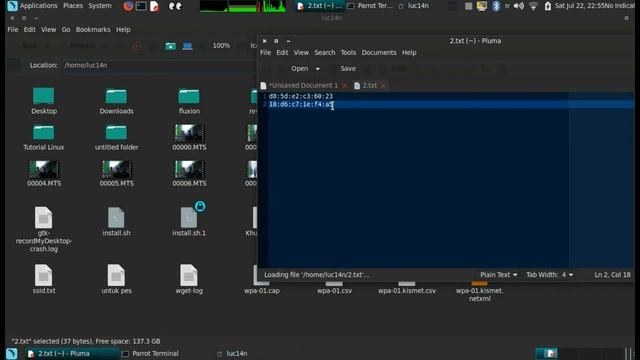Select the 00005.MTS video thumbnail
The image size is (640, 360).
[116, 169]
